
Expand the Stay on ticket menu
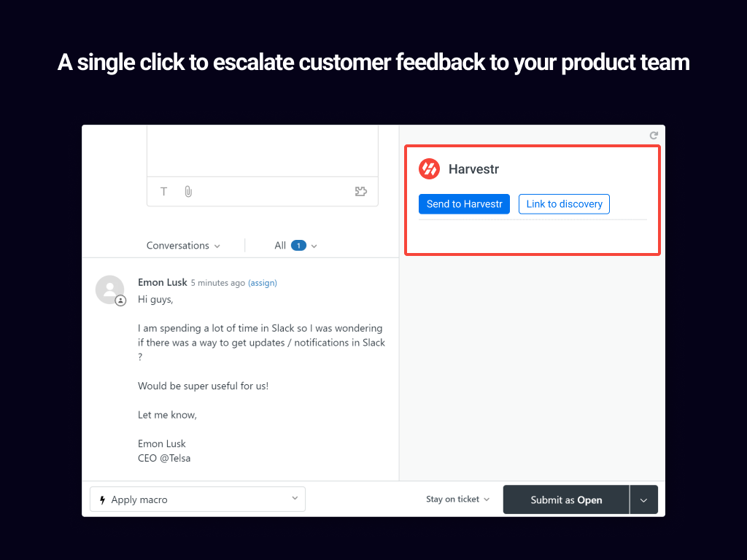click(457, 499)
